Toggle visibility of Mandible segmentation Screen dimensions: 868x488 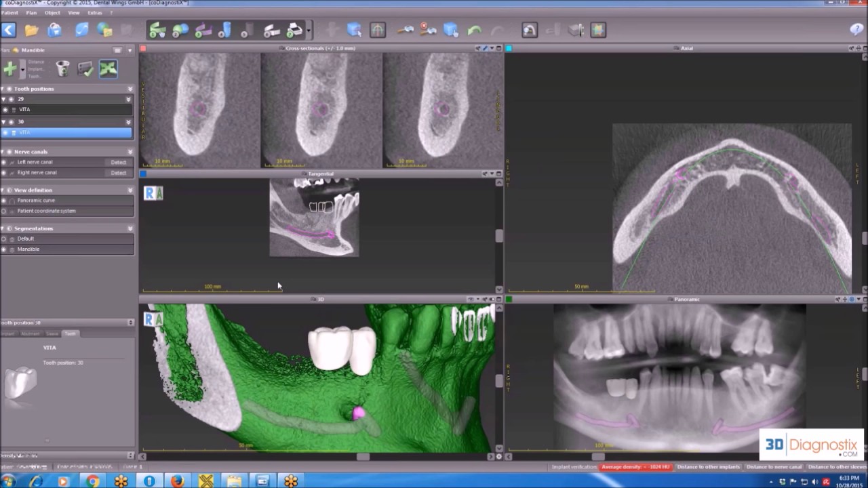(x=4, y=249)
